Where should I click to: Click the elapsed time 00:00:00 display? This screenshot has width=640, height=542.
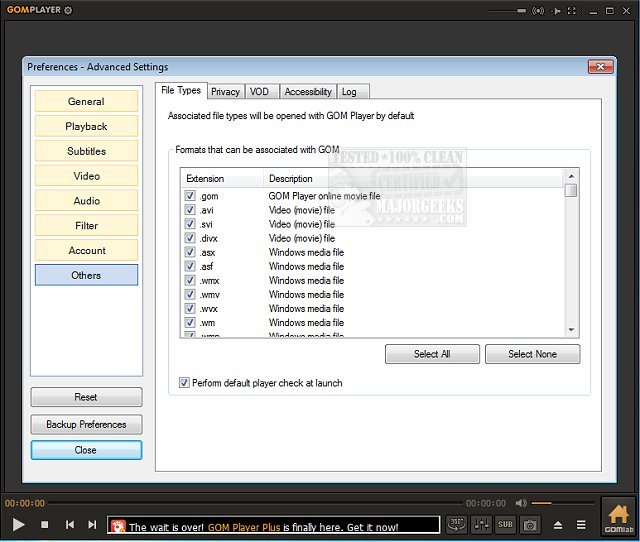24,503
